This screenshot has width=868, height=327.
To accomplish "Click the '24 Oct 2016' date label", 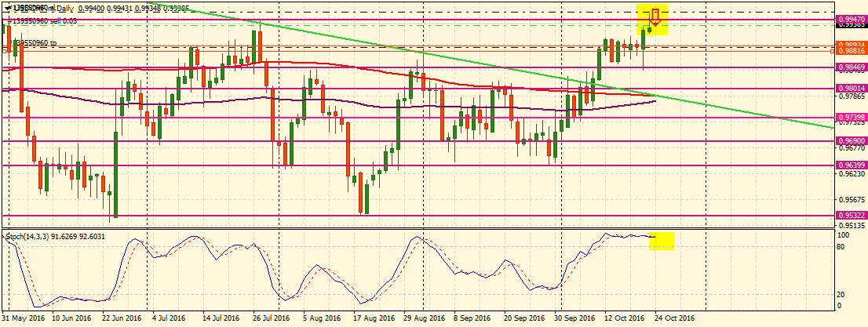I will coord(676,318).
